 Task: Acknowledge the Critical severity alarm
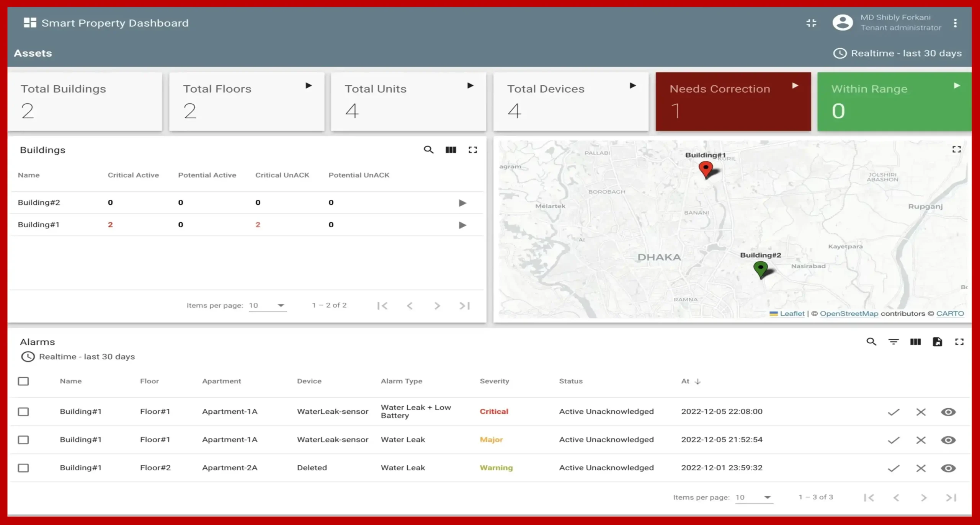coord(893,412)
